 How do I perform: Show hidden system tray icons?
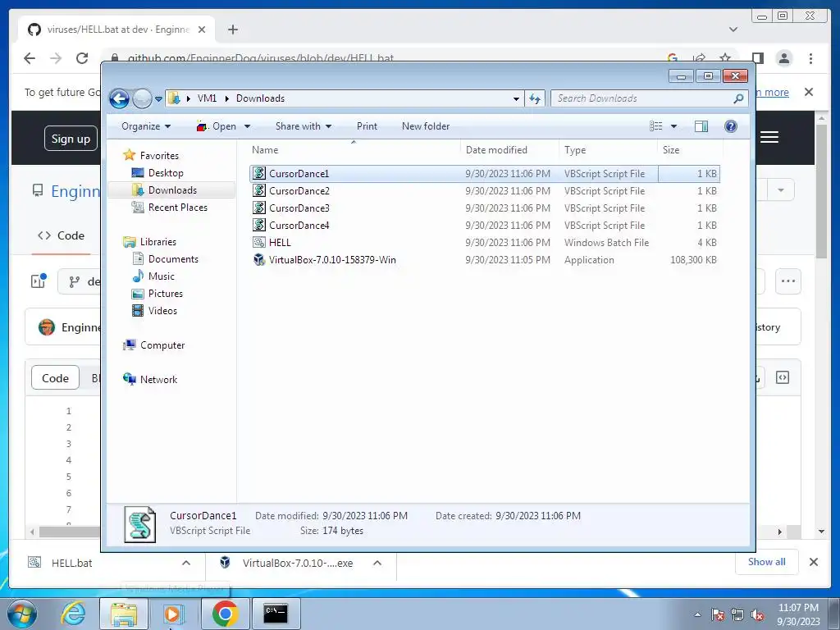coord(697,614)
